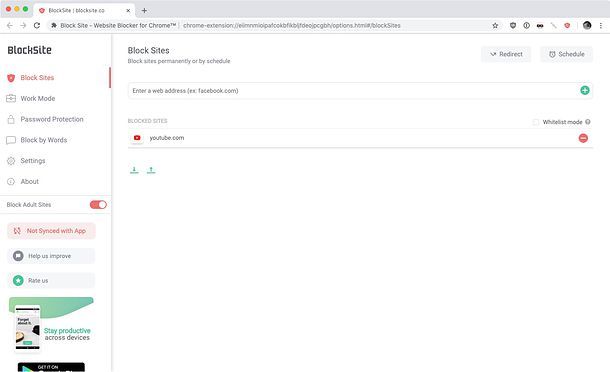Click the dark shield extension icon in toolbar
Image resolution: width=610 pixels, height=372 pixels.
point(513,25)
